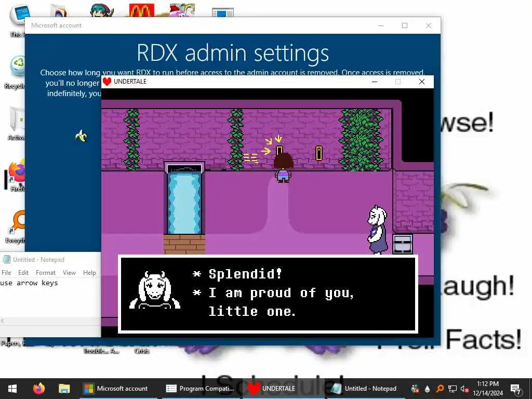Click the McDonald's logo desktop icon
This screenshot has height=399, width=532.
coord(142,10)
